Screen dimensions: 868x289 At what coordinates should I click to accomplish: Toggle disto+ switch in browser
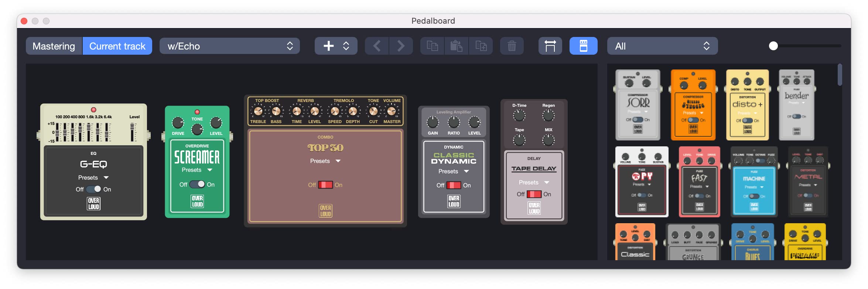[748, 120]
